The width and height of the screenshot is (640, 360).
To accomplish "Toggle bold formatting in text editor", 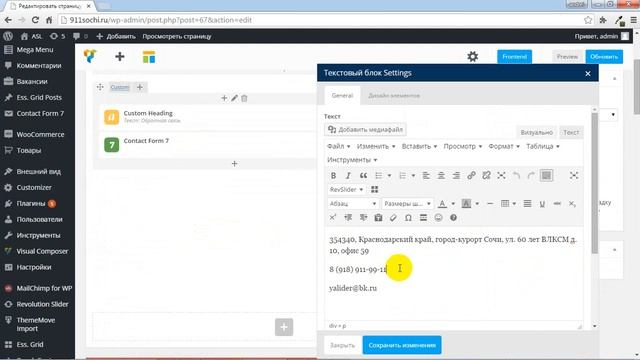I will coord(333,176).
